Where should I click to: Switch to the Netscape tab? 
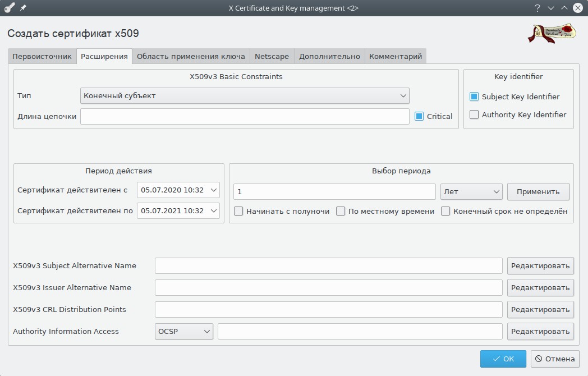pos(272,56)
